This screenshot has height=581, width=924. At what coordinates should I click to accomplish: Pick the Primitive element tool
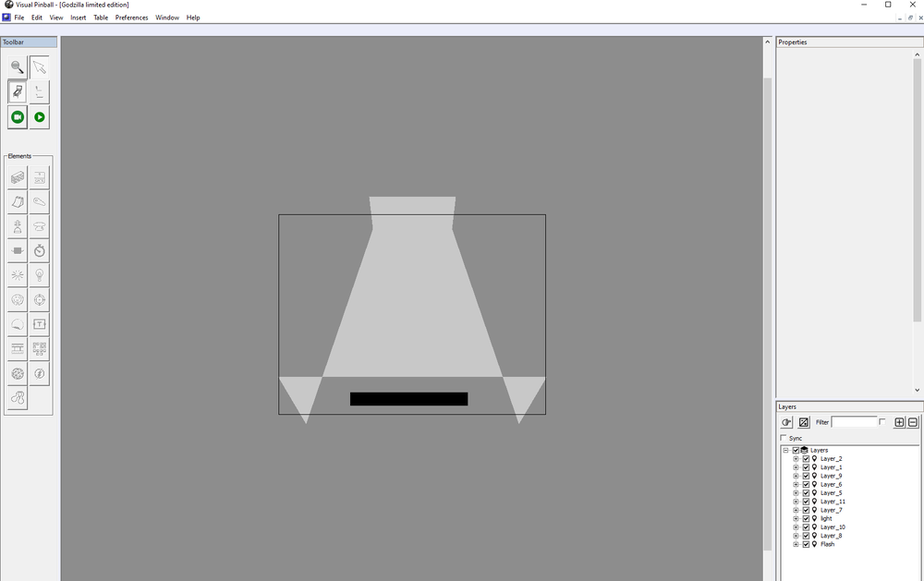point(17,373)
